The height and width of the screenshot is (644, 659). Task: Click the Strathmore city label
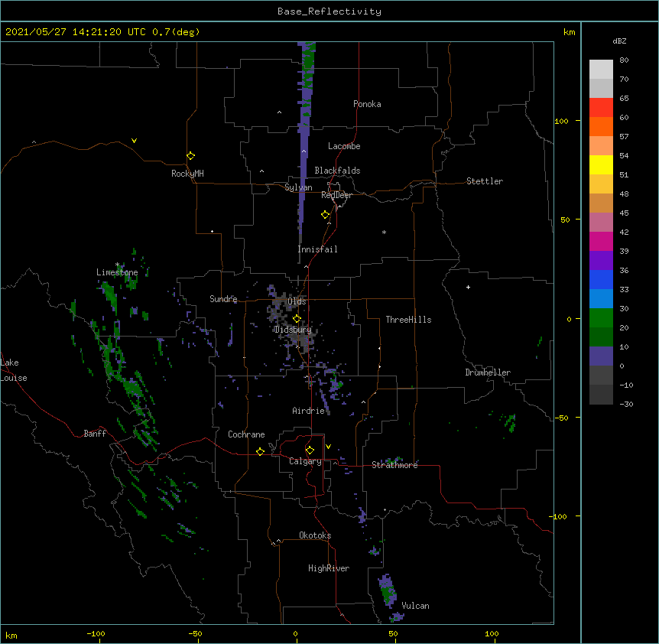[x=394, y=465]
